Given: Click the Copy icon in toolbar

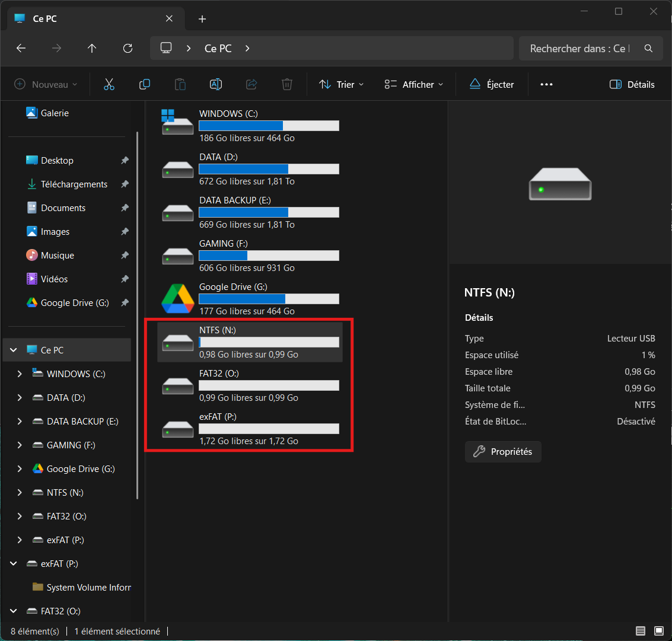Looking at the screenshot, I should 145,84.
